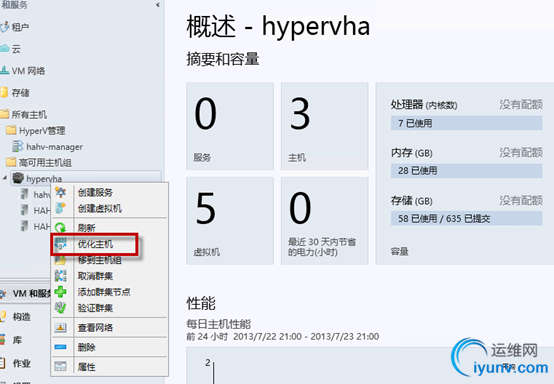Screen dimensions: 554x384
Task: Click the 主机 count tile showing 3
Action: [325, 126]
